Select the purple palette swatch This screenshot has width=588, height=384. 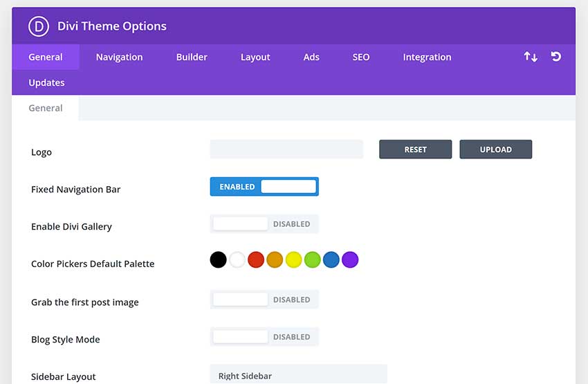(x=350, y=260)
